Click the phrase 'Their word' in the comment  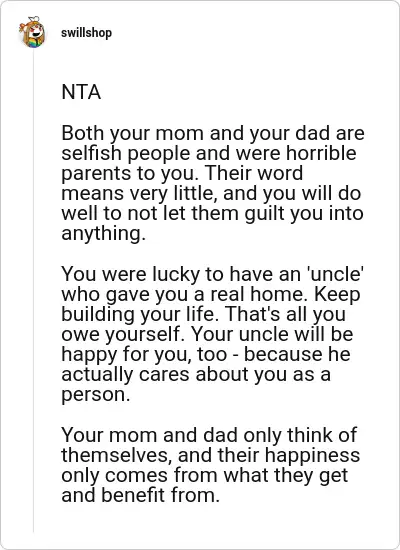click(x=253, y=173)
